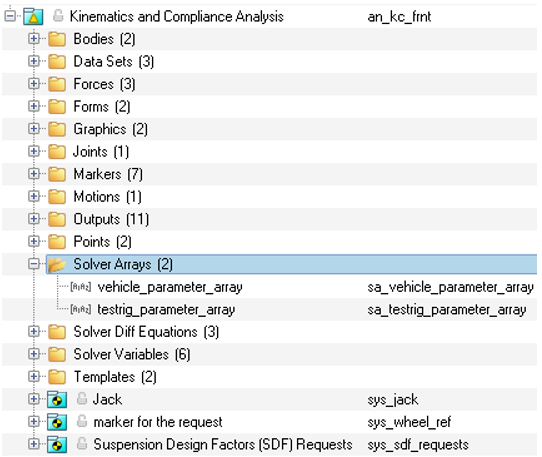The width and height of the screenshot is (542, 457).
Task: Toggle the lock beside Kinematics and Compliance Analysis
Action: tap(58, 16)
